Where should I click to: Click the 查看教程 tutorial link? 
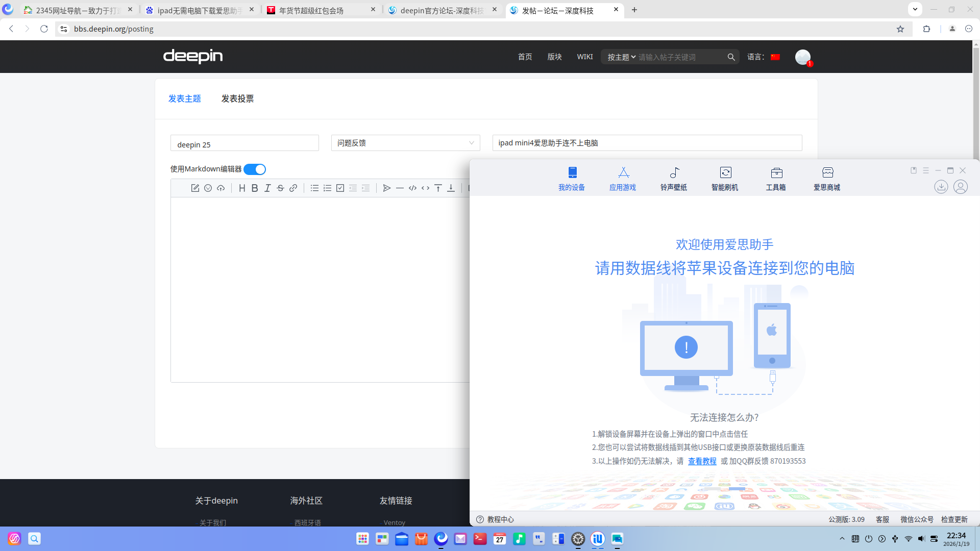702,461
